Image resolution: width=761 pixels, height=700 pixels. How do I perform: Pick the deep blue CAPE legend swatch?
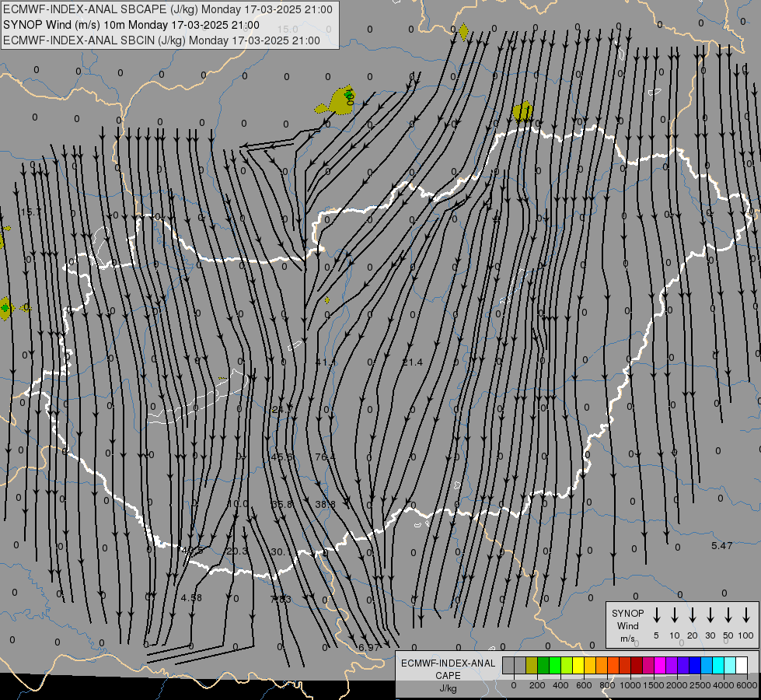tap(694, 665)
